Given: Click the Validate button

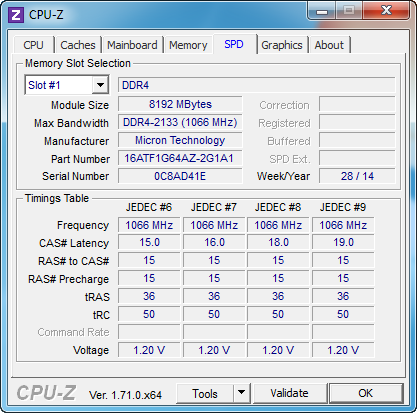Looking at the screenshot, I should [289, 393].
